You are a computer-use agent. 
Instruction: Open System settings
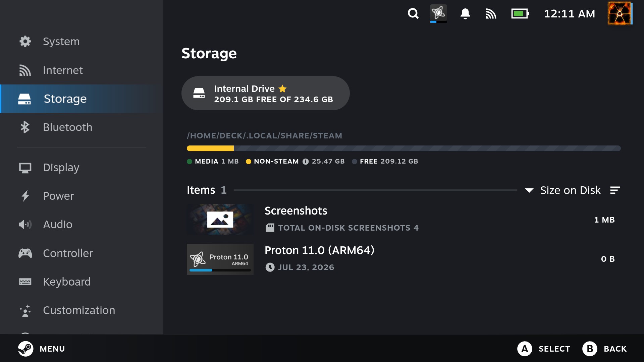(82, 42)
